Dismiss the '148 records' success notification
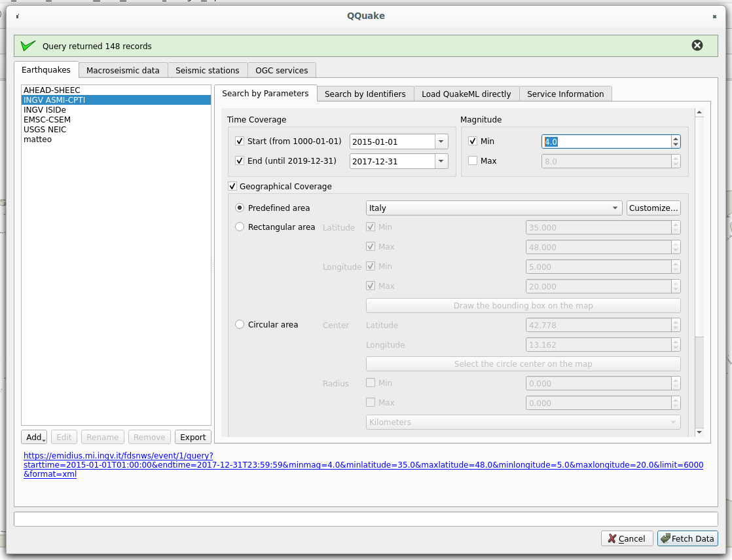 click(697, 45)
